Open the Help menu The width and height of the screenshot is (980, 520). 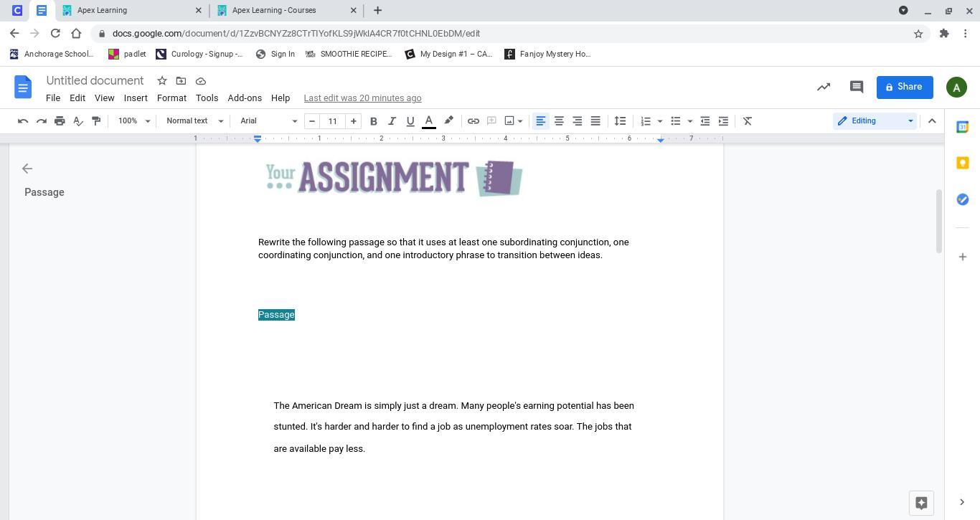click(x=281, y=98)
